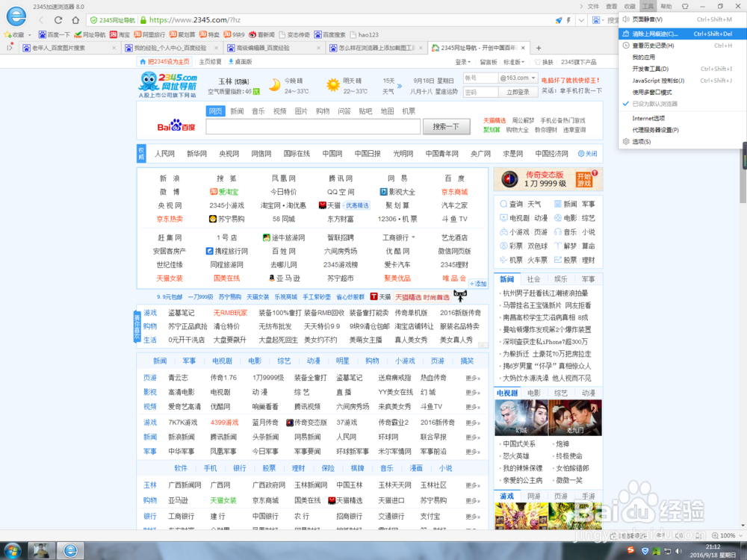Click the blue shield tray icon
Image resolution: width=747 pixels, height=560 pixels.
(x=645, y=551)
